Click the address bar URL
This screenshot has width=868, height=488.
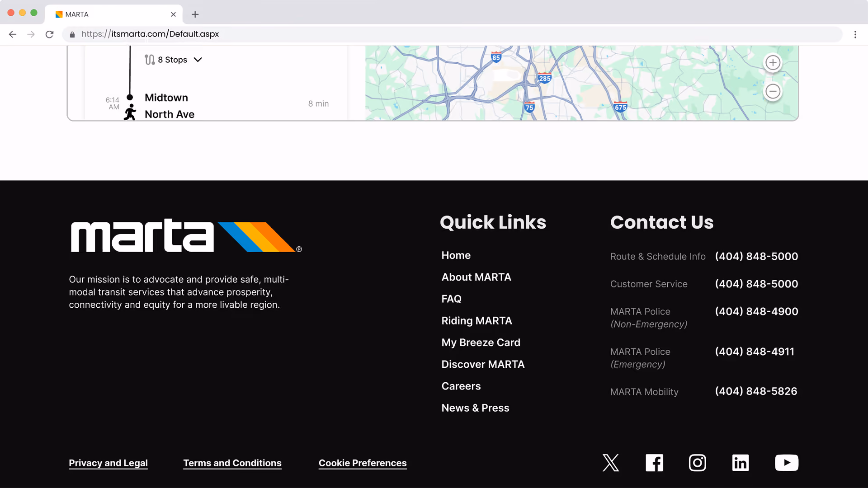point(150,34)
